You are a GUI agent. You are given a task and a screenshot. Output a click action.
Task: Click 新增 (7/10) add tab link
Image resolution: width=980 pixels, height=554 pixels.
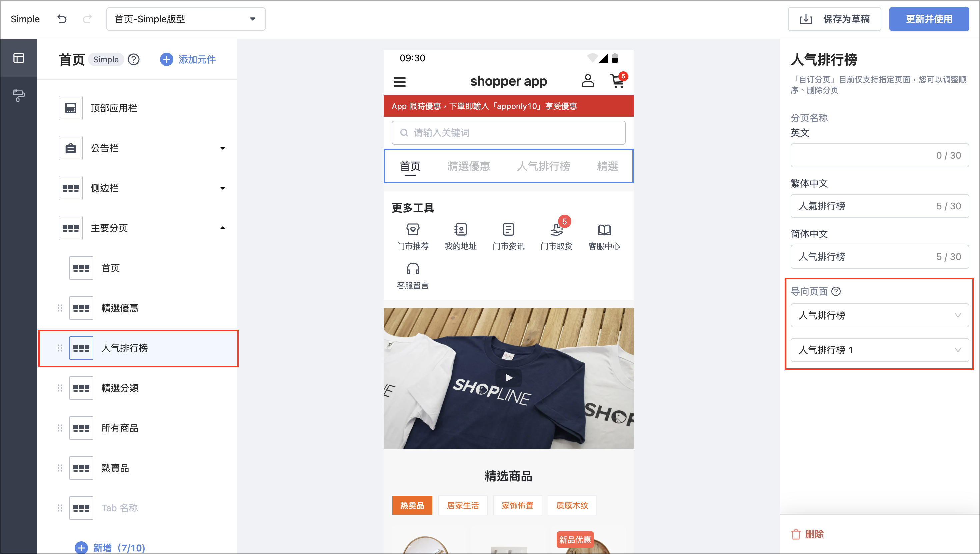[110, 548]
